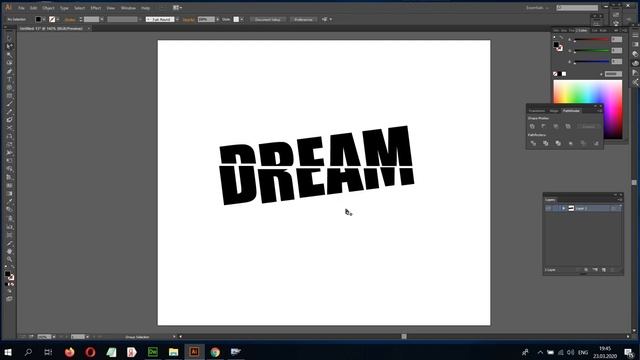Screen dimensions: 640x360
Task: Click Trim in the Pathfinders row
Action: 546,143
